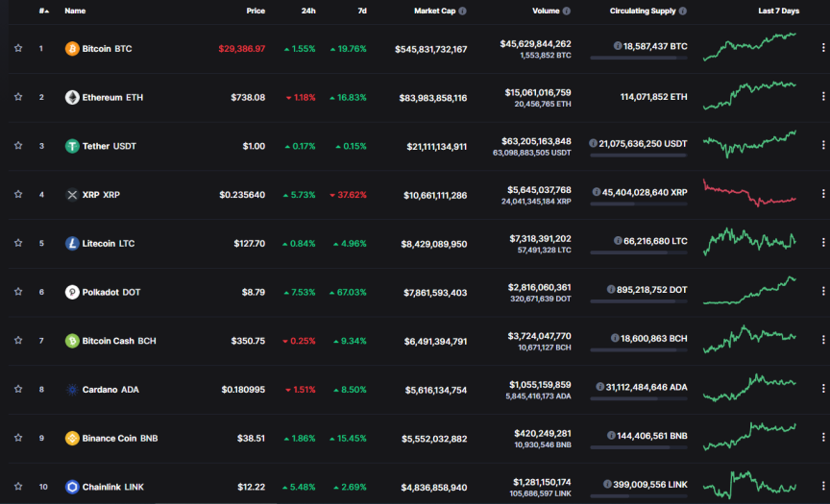Click the Cardano logo icon
Screen dimensions: 830x504
point(72,389)
